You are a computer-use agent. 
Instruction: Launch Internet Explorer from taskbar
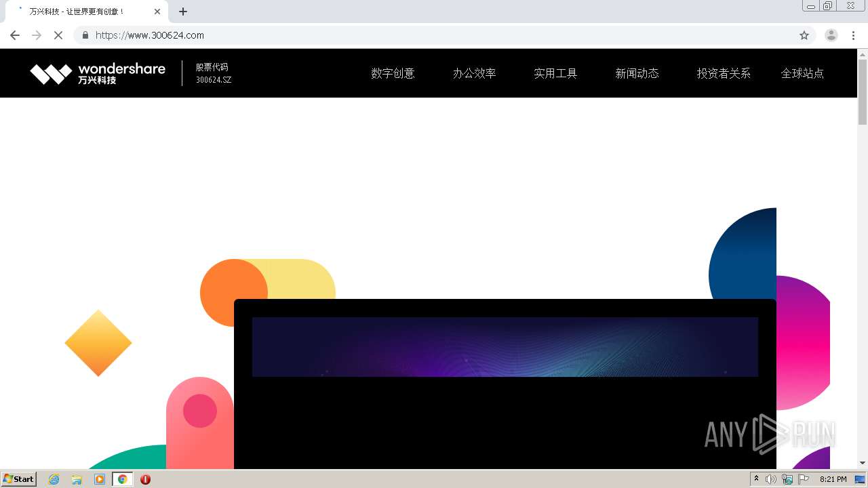(x=54, y=479)
